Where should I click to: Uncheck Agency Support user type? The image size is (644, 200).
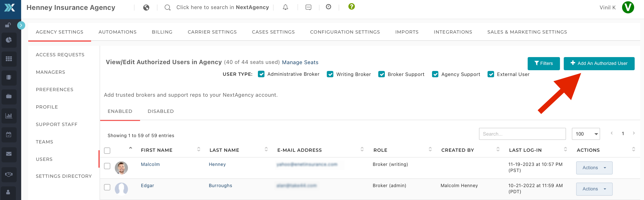click(435, 74)
